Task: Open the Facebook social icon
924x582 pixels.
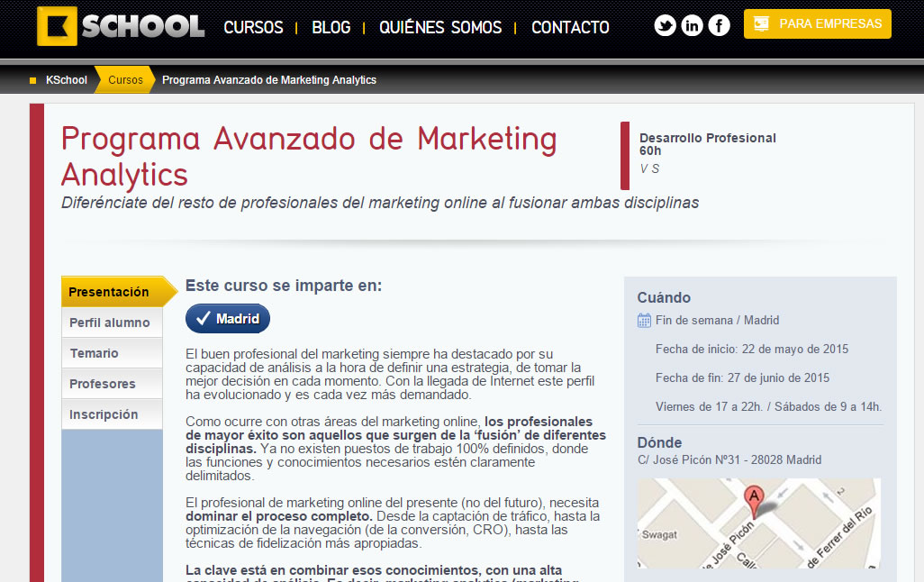Action: tap(719, 26)
